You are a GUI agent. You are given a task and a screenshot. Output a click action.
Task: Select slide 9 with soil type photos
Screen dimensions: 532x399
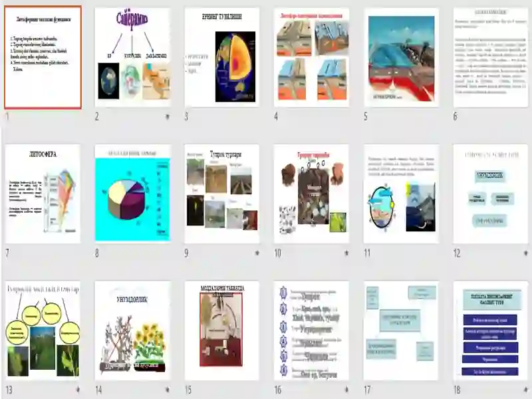click(x=222, y=194)
